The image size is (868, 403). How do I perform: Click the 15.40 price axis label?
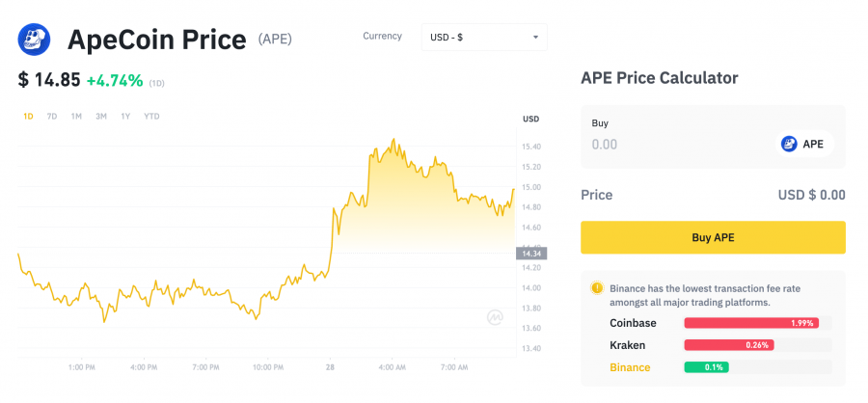(530, 147)
